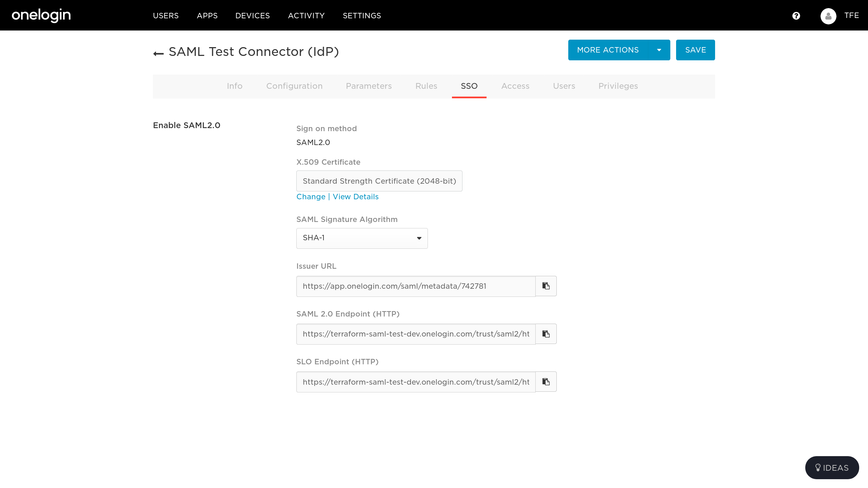Open the SAML Signature Algorithm dropdown
Viewport: 868px width, 488px height.
click(362, 238)
